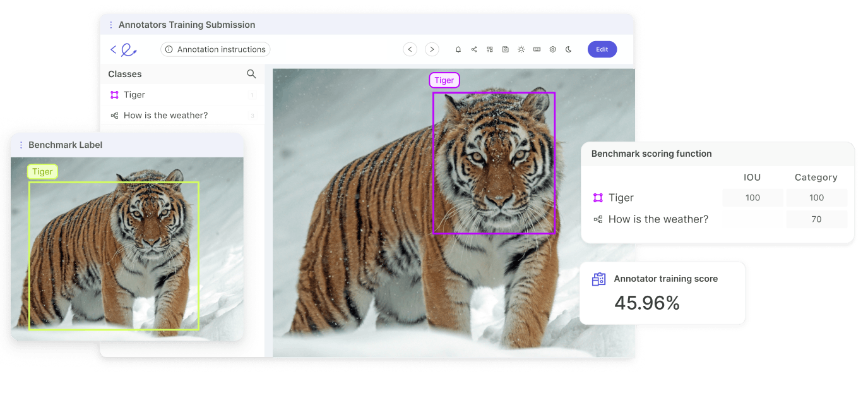Click the IOU column header

(752, 178)
